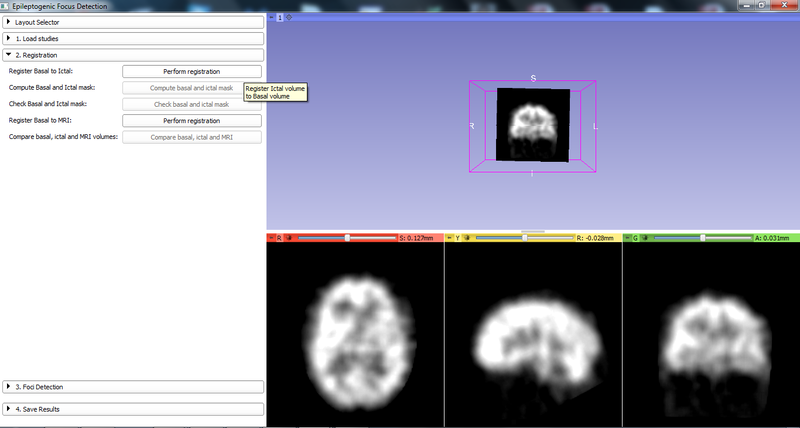Click the red axial slice offset slider
Viewport: 800px width, 428px height.
point(346,238)
